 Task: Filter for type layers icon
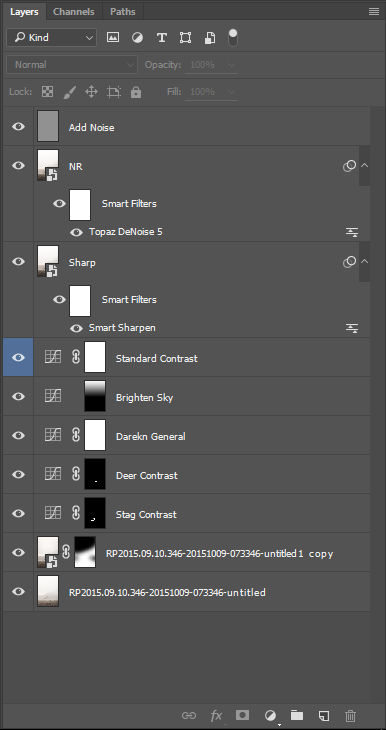coord(162,38)
